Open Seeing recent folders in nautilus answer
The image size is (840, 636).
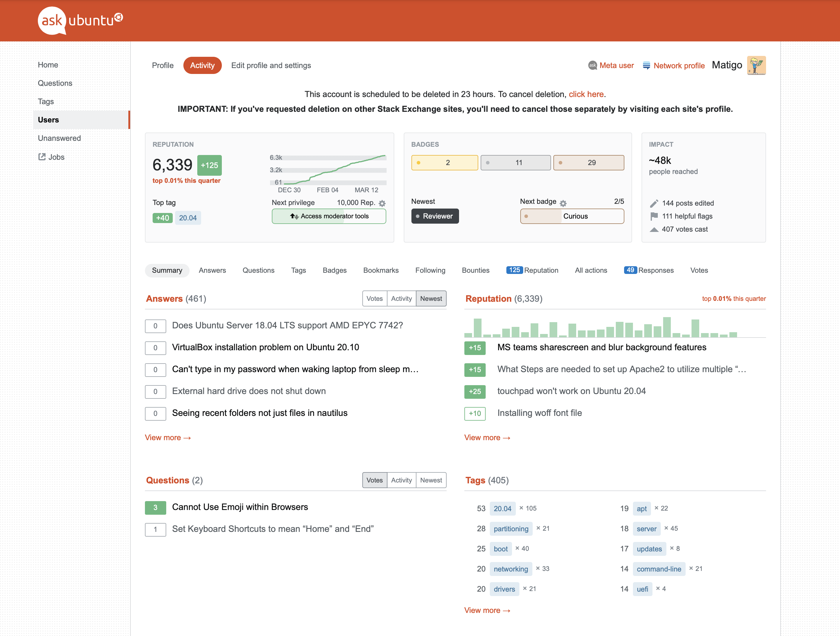pos(260,413)
